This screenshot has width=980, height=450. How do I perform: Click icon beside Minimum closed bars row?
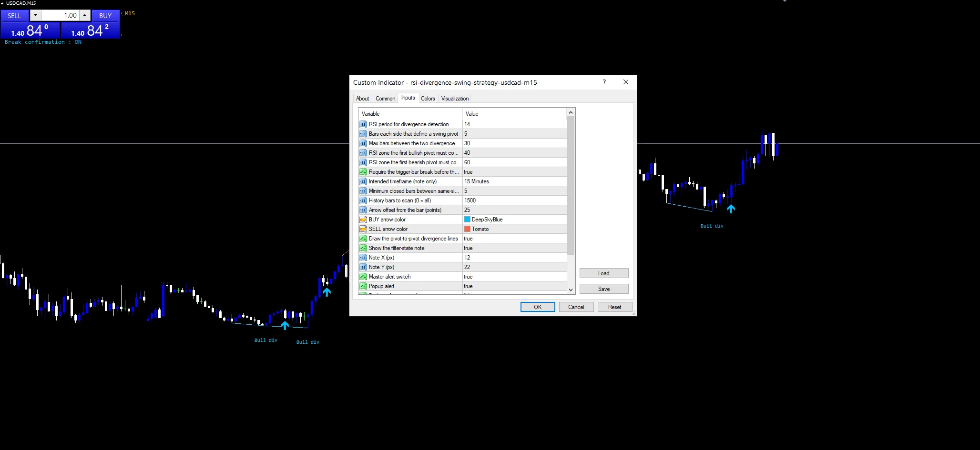click(363, 191)
